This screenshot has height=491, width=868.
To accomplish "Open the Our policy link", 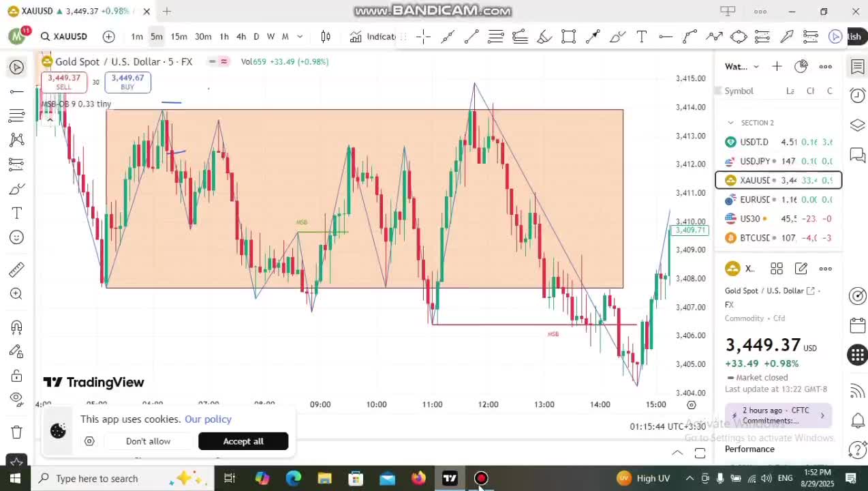I will pos(208,419).
